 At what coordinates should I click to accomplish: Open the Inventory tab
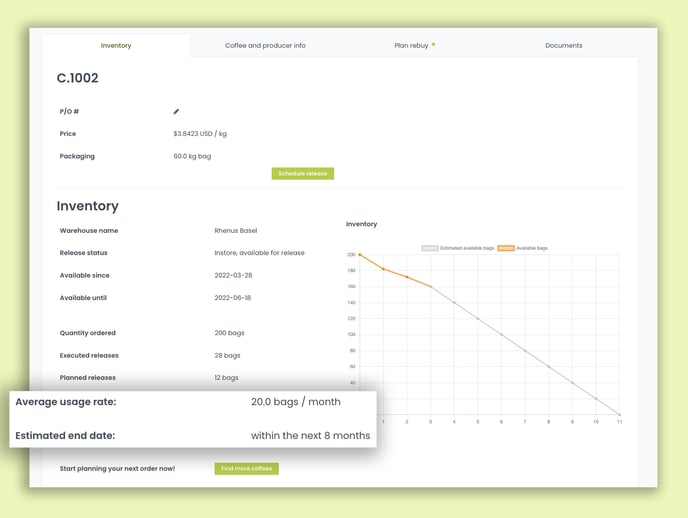tap(116, 46)
